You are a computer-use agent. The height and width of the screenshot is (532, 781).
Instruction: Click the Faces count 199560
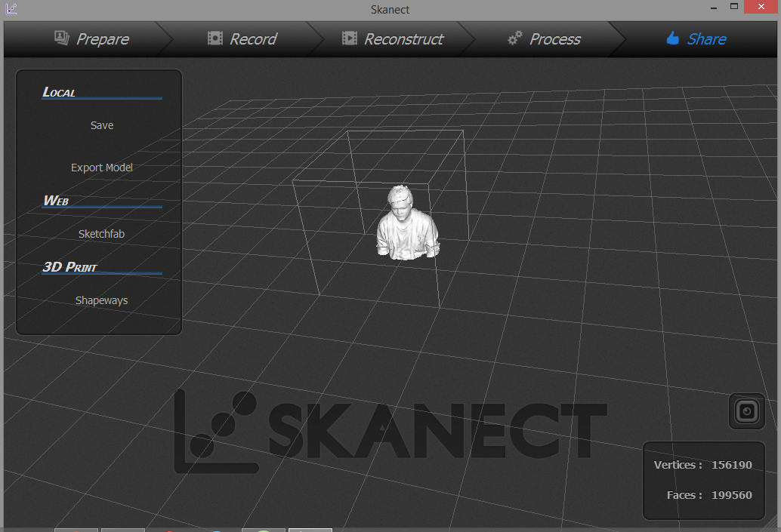pos(732,495)
